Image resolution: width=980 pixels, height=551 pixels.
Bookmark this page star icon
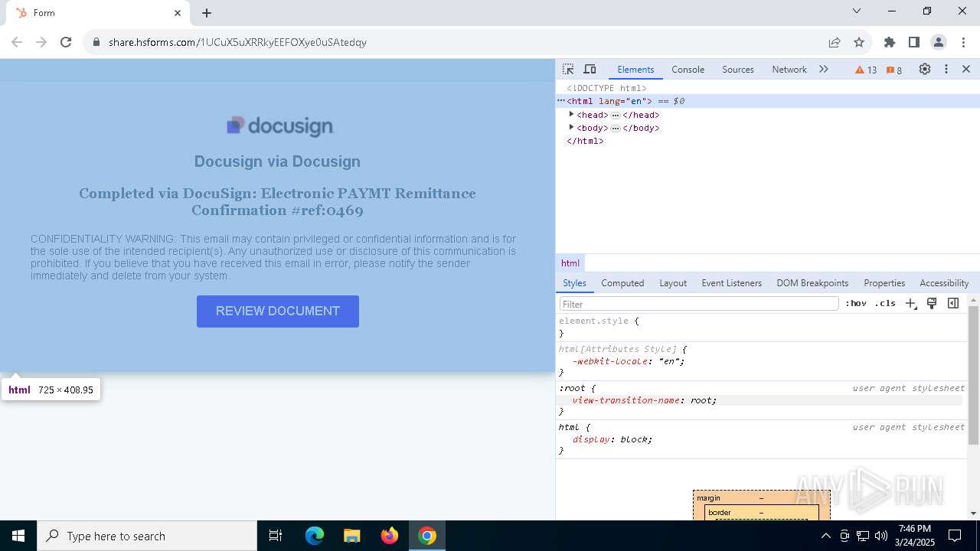tap(859, 42)
